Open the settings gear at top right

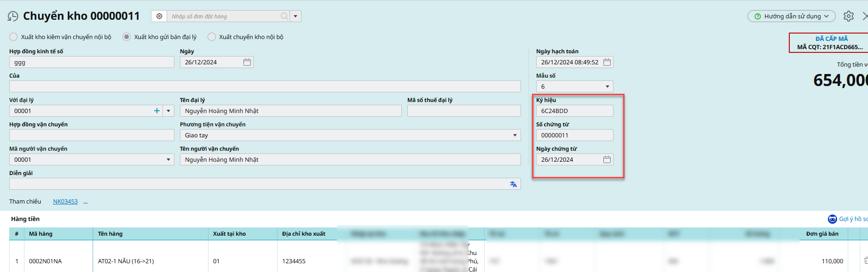coord(848,17)
